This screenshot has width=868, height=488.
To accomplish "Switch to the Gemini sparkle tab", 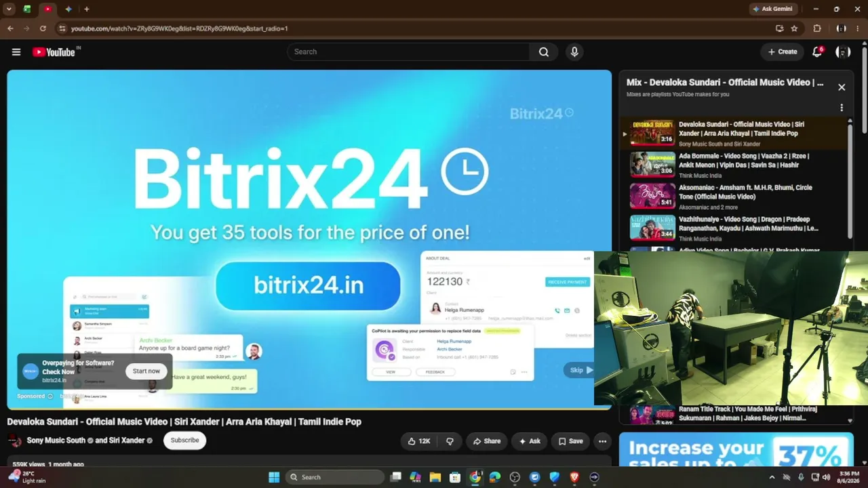I will coord(68,9).
